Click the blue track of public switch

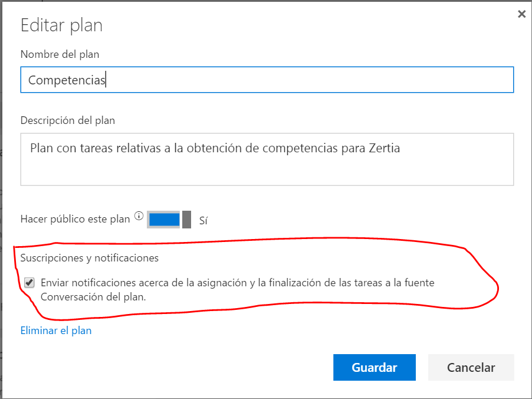164,220
